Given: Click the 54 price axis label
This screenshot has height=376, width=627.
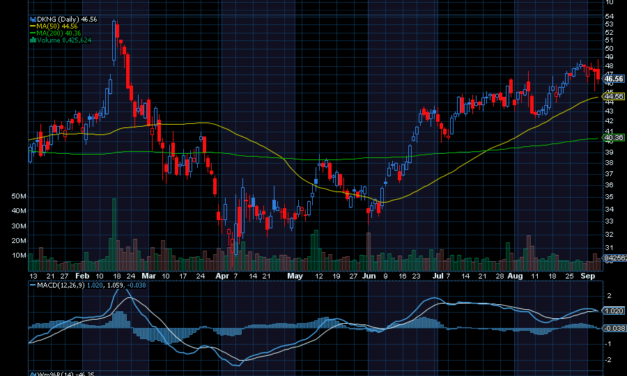Looking at the screenshot, I should click(609, 16).
